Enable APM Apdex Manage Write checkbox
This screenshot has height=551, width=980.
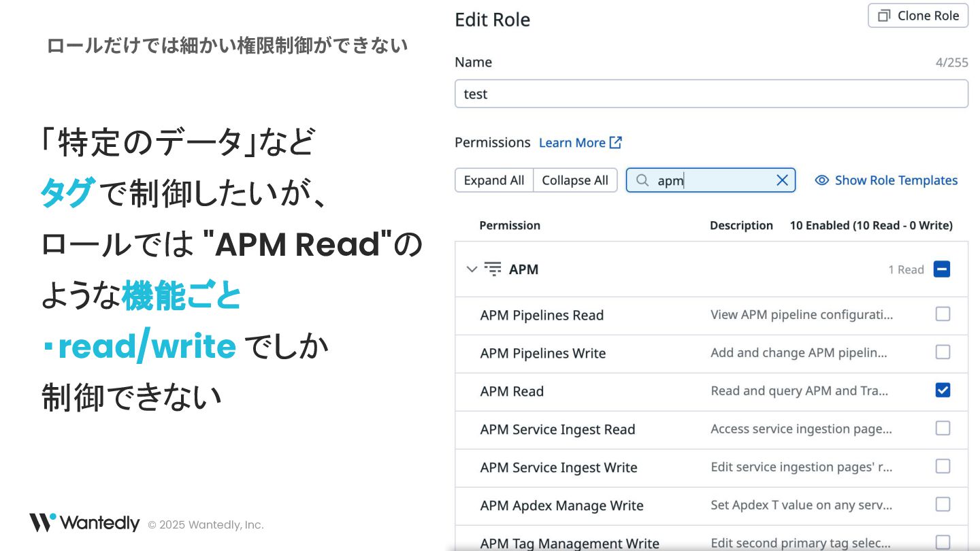pyautogui.click(x=943, y=505)
